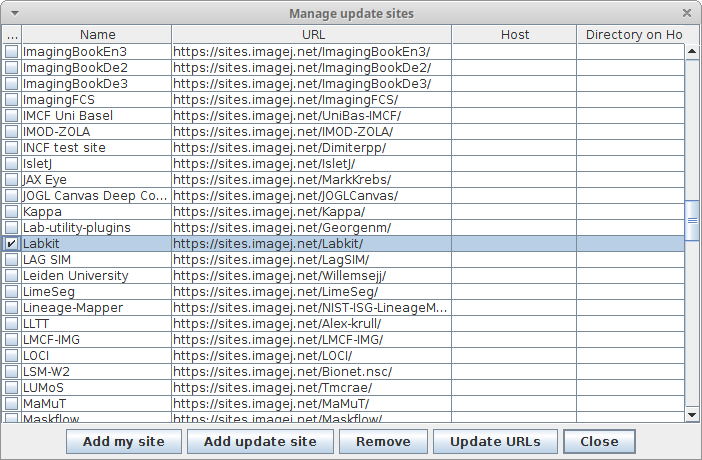Click the scrollbar up arrow

[x=692, y=52]
